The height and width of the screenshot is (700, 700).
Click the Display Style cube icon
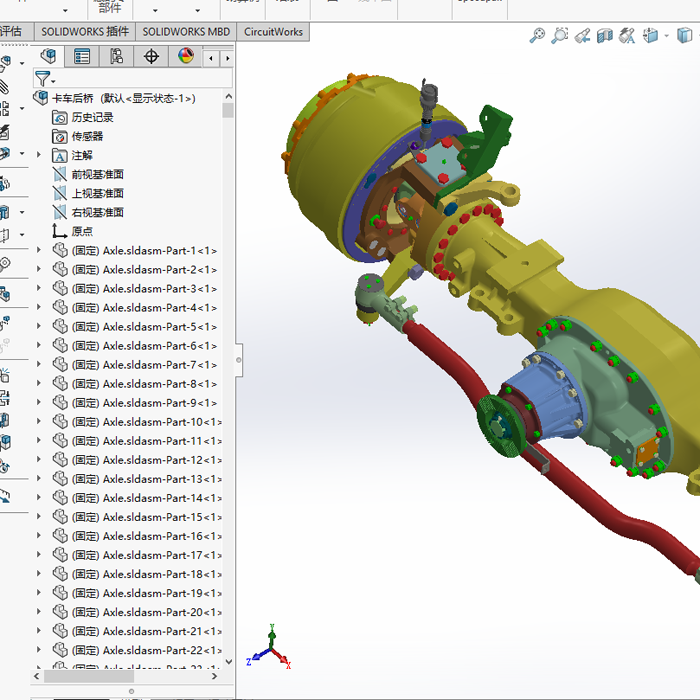tap(684, 35)
